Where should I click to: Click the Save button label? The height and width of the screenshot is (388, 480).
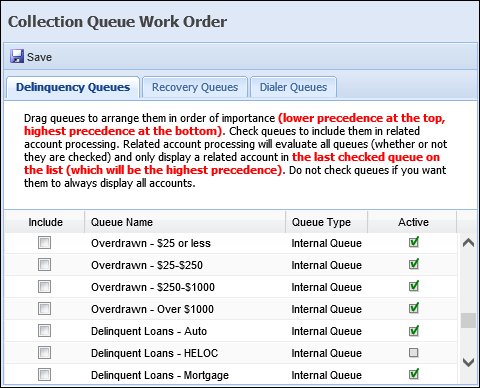click(x=39, y=57)
